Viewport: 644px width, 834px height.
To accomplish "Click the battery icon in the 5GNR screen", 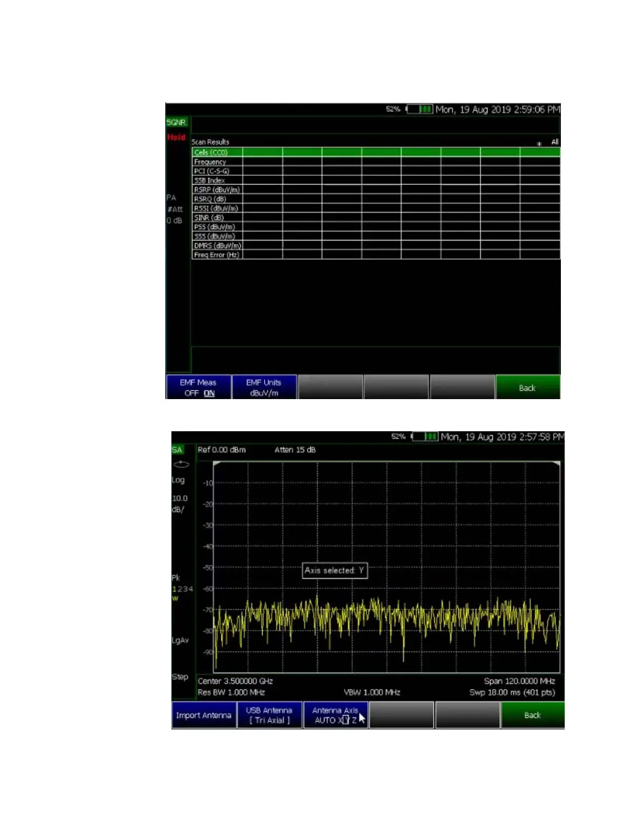I will (x=420, y=110).
